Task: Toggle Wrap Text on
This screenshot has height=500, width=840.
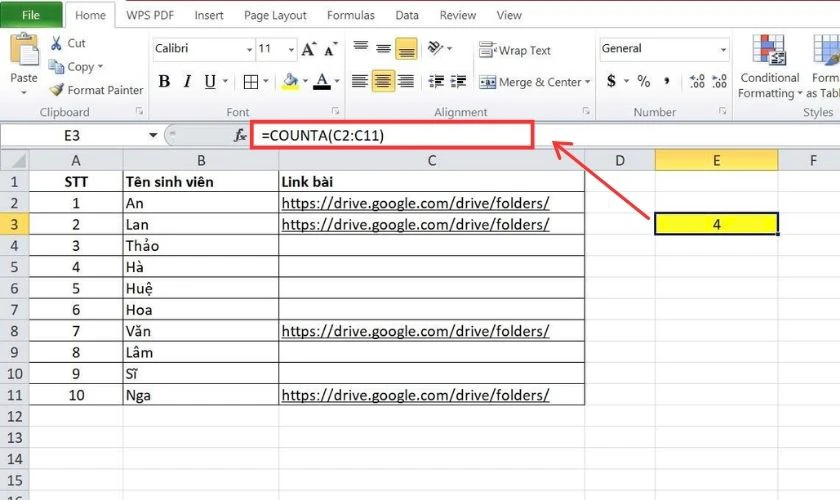Action: (x=514, y=50)
